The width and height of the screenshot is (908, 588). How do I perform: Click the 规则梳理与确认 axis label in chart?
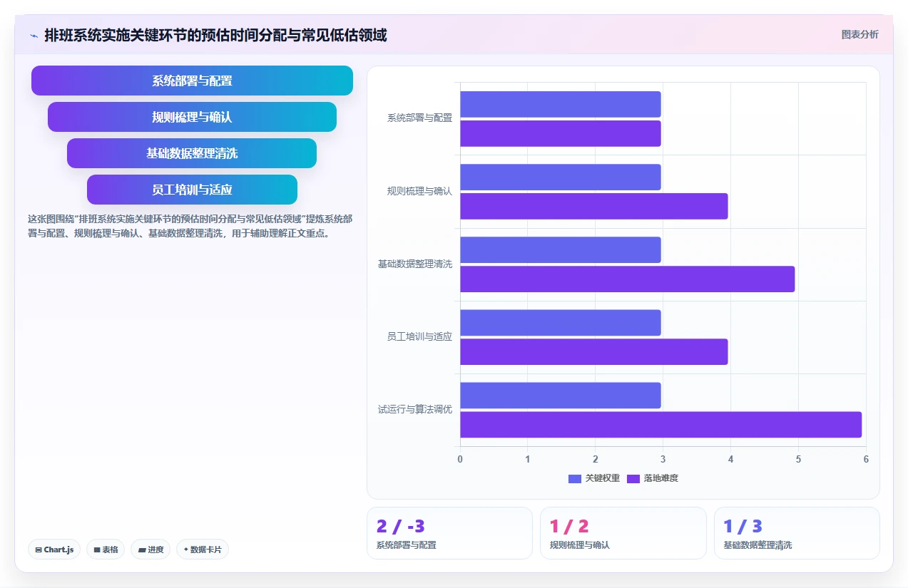click(419, 191)
